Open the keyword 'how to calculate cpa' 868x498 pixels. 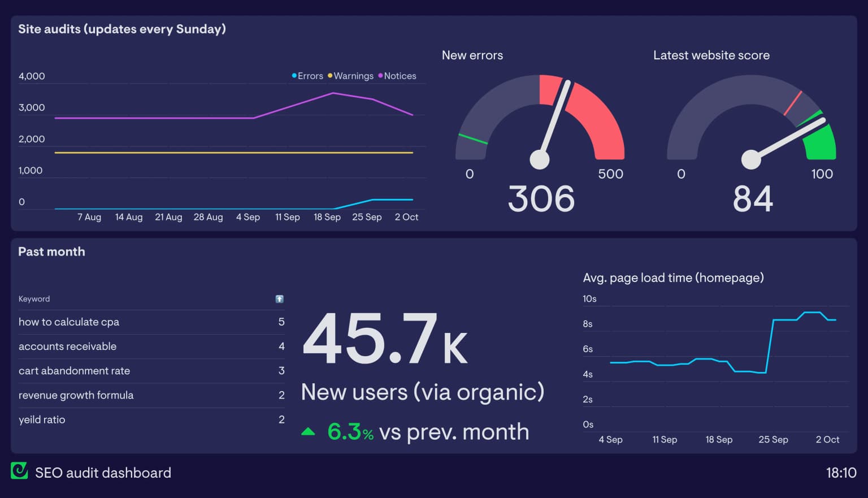click(x=69, y=322)
